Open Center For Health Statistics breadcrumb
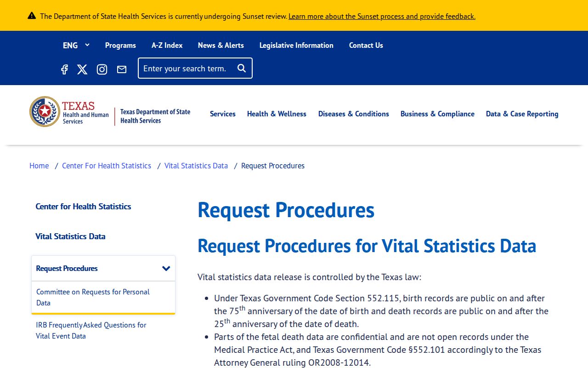The width and height of the screenshot is (588, 368). [107, 166]
